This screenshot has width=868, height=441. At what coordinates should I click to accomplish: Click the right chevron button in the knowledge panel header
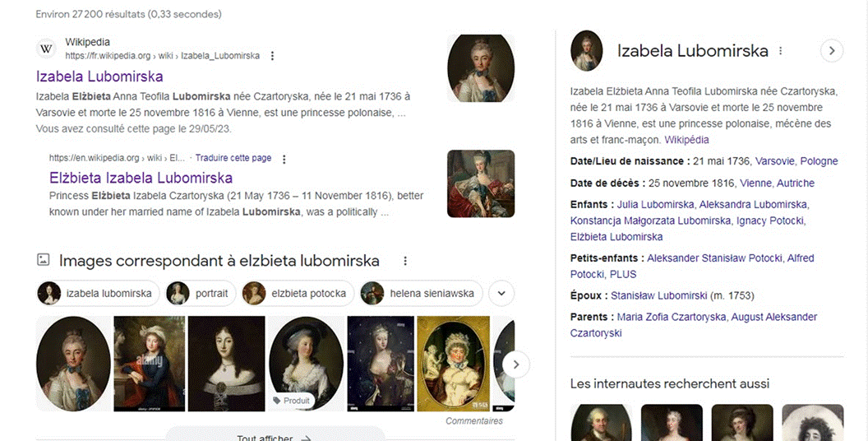tap(832, 50)
